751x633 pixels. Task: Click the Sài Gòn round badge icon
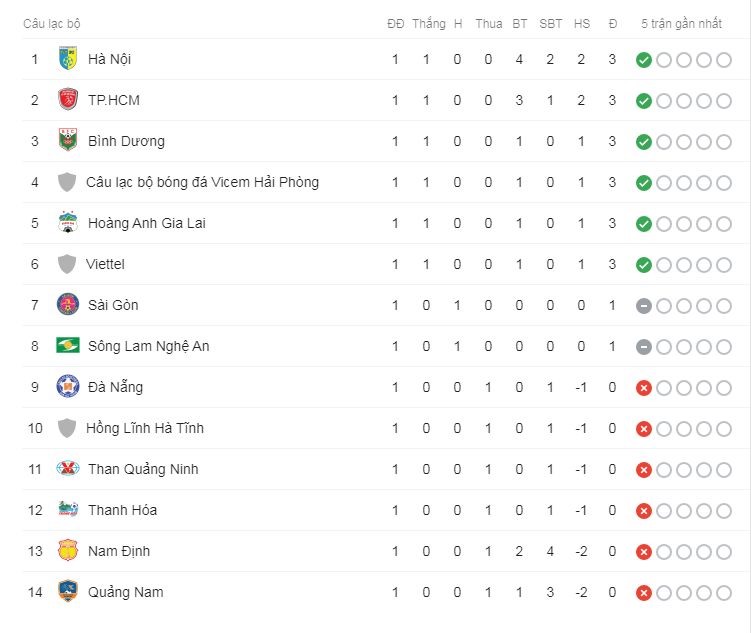coord(68,305)
